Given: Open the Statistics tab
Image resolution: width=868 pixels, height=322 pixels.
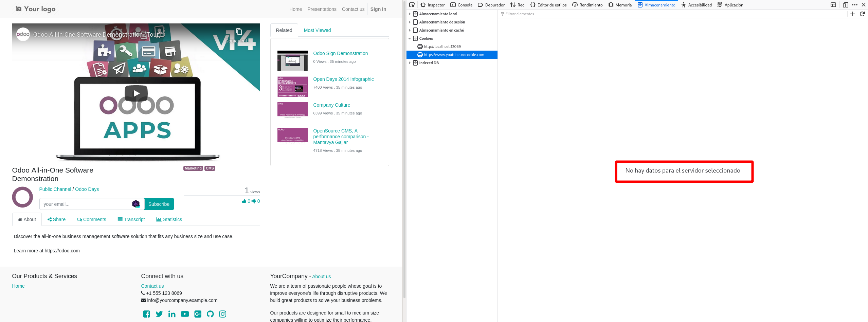Looking at the screenshot, I should [169, 219].
